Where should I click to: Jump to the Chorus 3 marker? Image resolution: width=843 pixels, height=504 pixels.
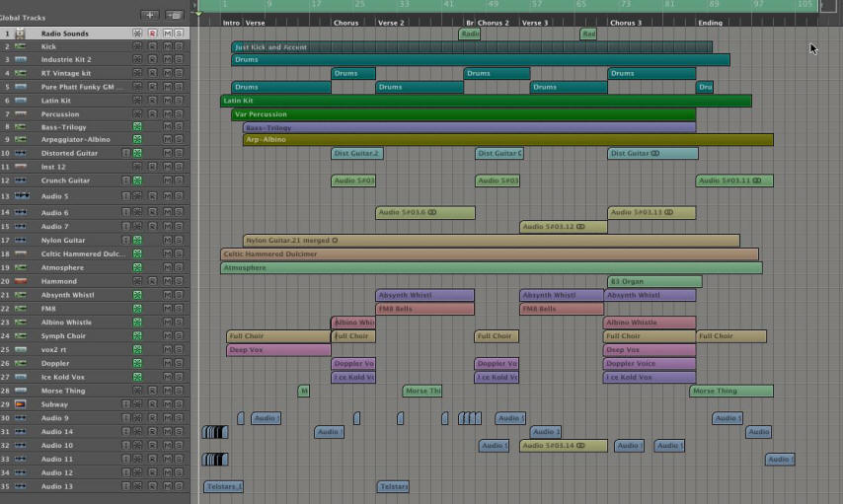(x=626, y=23)
